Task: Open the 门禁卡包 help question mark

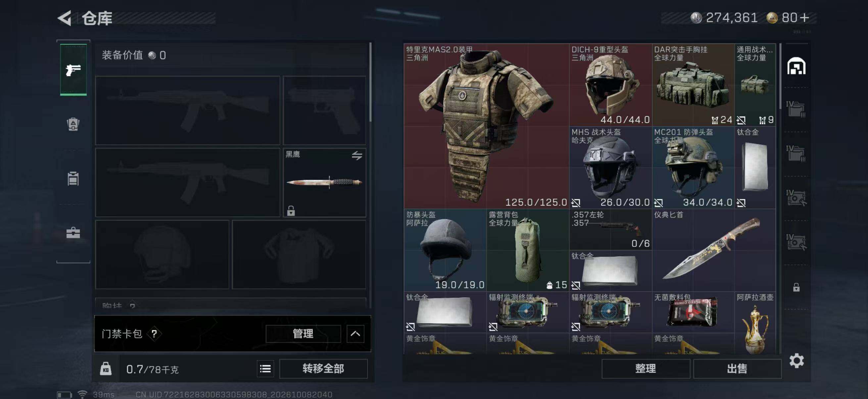Action: click(x=154, y=334)
